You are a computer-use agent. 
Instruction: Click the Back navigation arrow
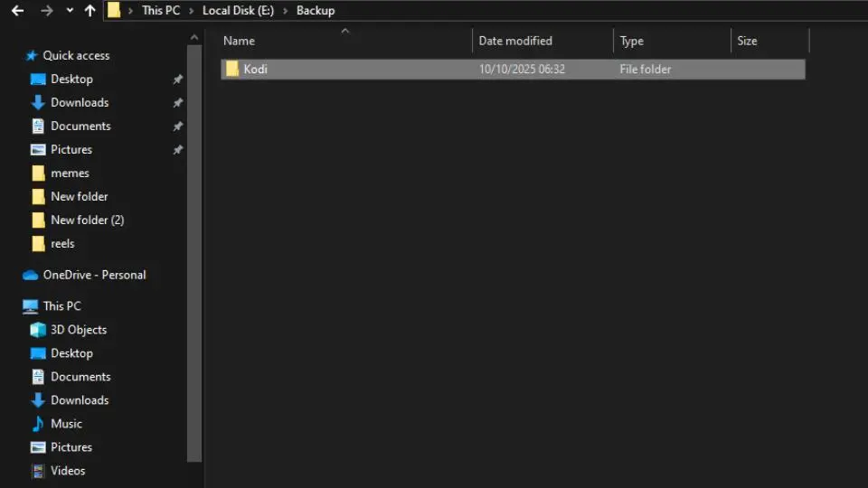(17, 11)
